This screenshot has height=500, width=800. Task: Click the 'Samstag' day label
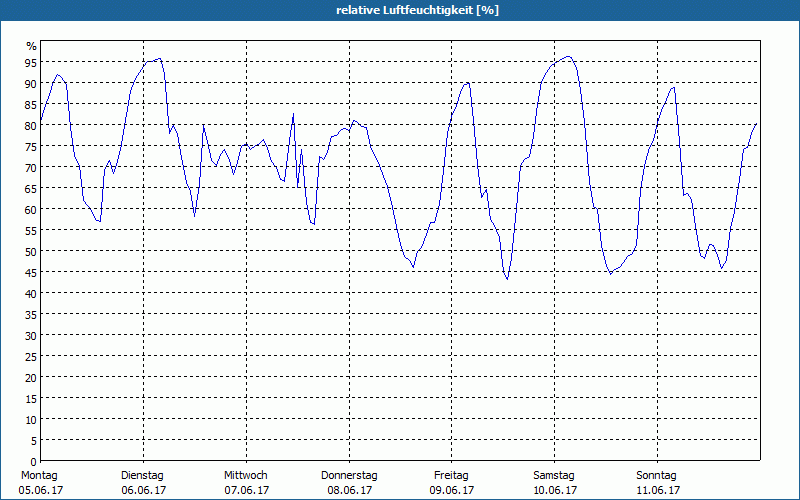tap(554, 475)
